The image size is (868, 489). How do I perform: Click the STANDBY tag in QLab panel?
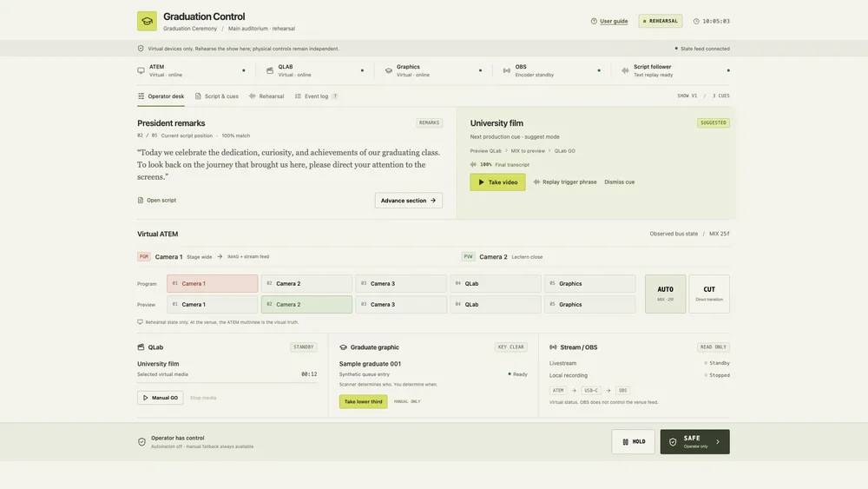pos(303,347)
